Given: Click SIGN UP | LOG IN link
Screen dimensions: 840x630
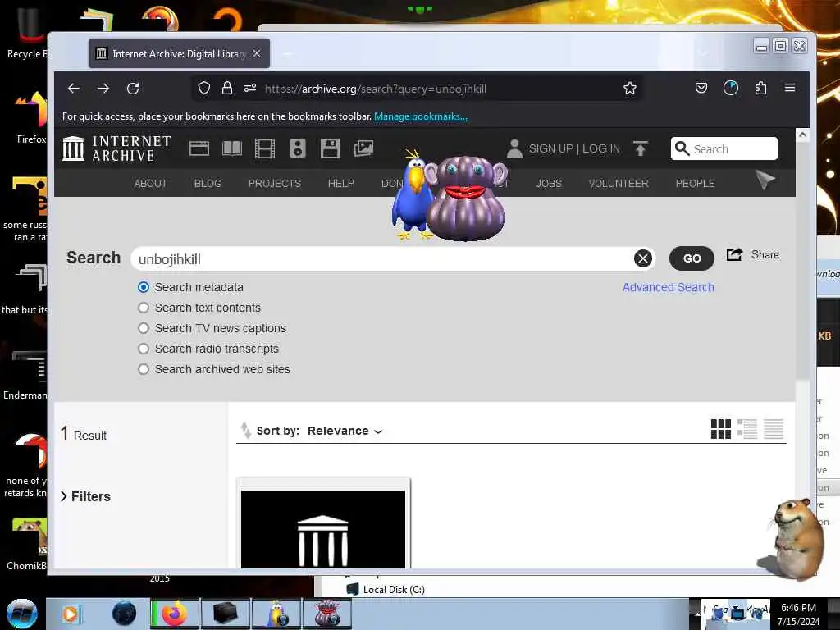Looking at the screenshot, I should [x=574, y=149].
